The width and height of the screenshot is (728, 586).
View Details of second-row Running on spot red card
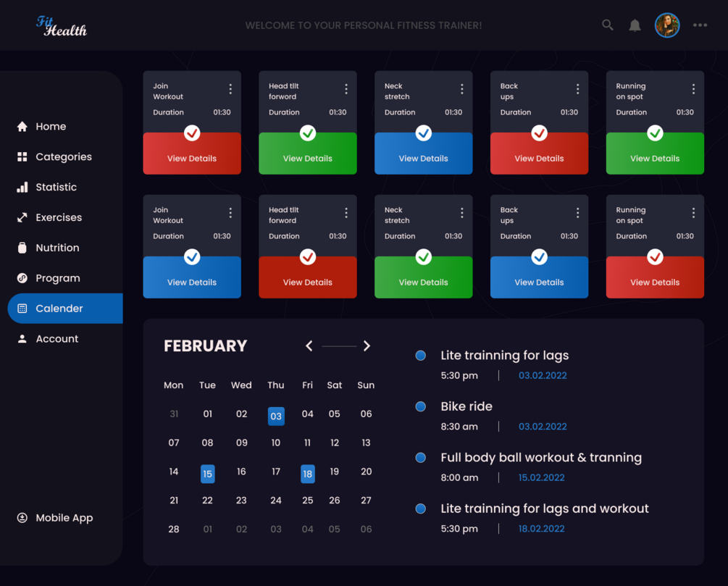(655, 282)
